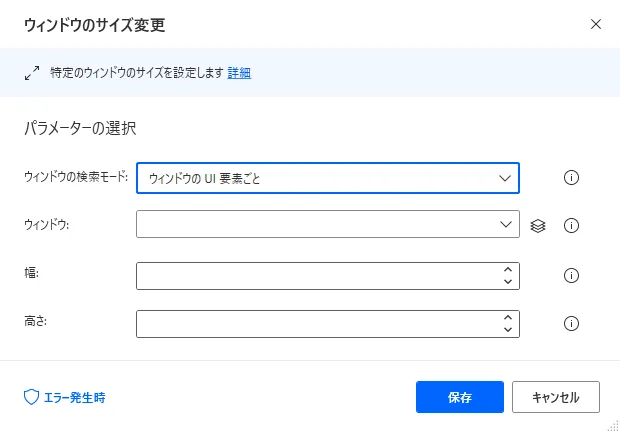Open the エラー発生時 settings
The width and height of the screenshot is (620, 433).
[72, 397]
